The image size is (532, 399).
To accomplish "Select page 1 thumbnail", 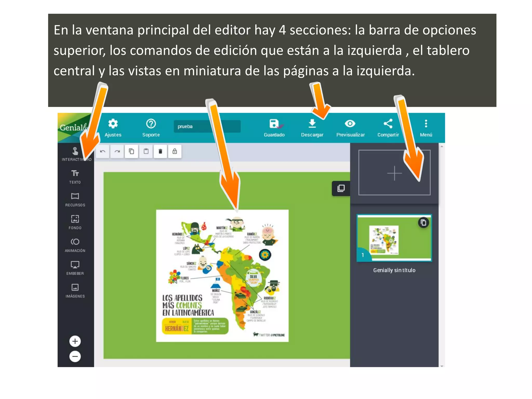I will click(394, 238).
